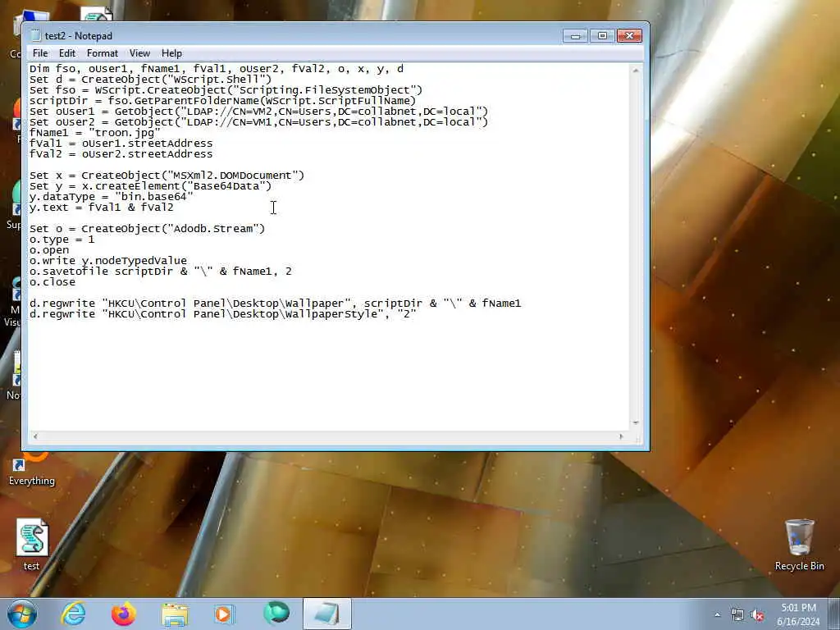Minimize the test2 Notepad window
840x630 pixels.
point(575,36)
